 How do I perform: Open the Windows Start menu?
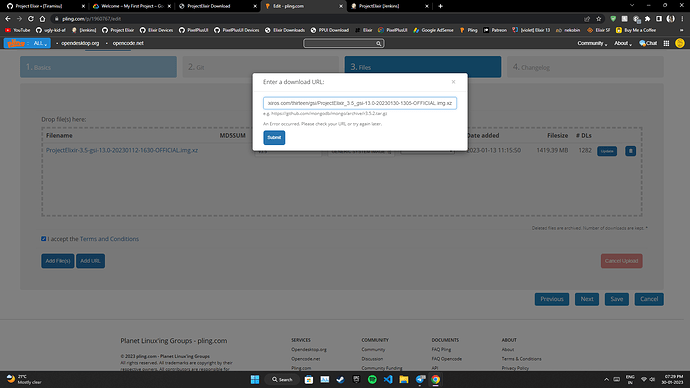pos(255,379)
